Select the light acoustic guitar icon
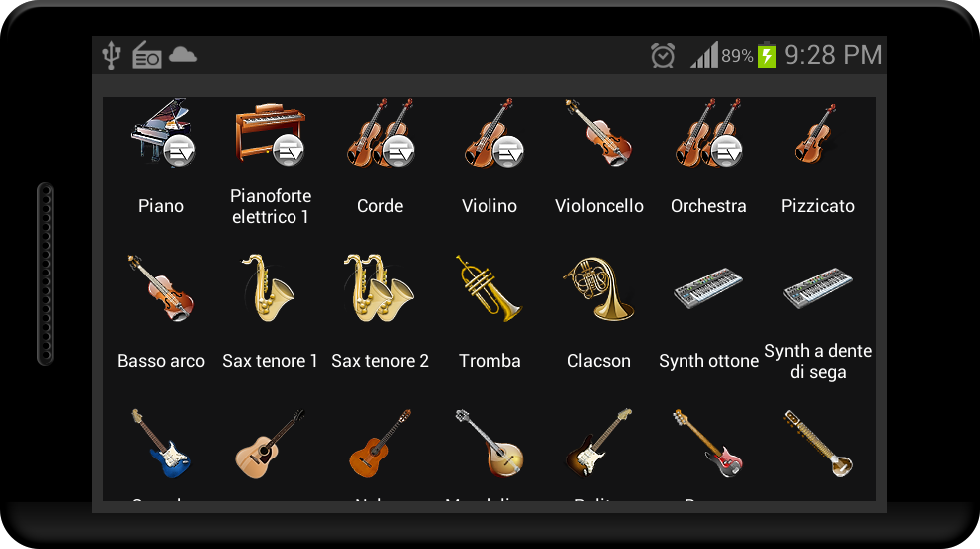This screenshot has width=980, height=549. [x=270, y=444]
